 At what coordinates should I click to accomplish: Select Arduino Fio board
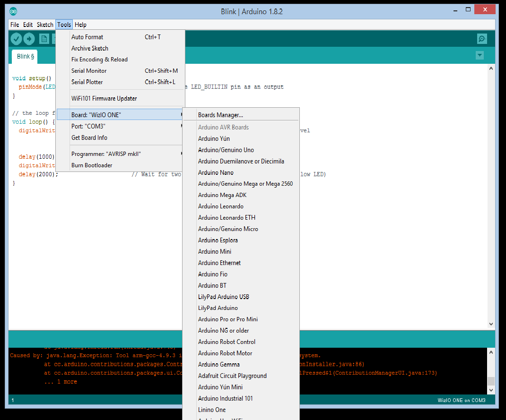(241, 274)
